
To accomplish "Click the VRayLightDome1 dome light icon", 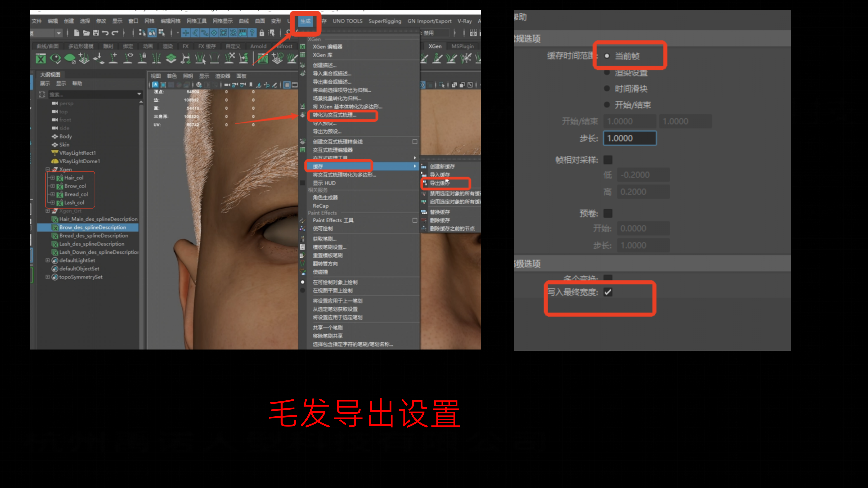I will click(x=54, y=161).
